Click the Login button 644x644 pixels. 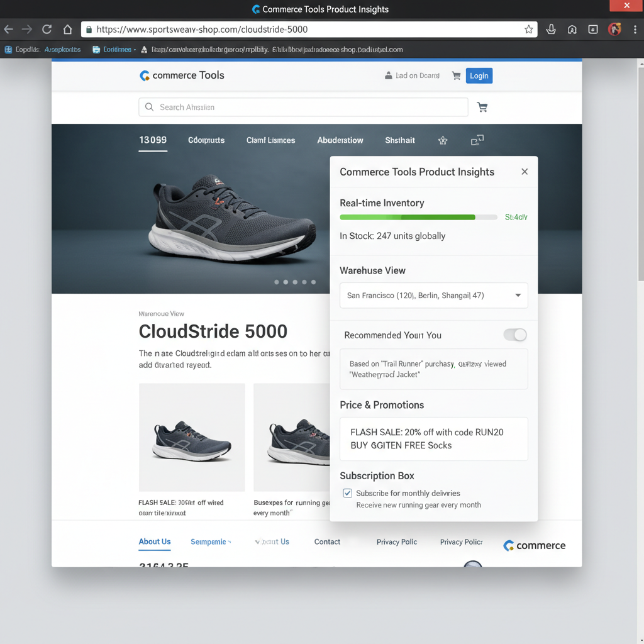(x=479, y=75)
